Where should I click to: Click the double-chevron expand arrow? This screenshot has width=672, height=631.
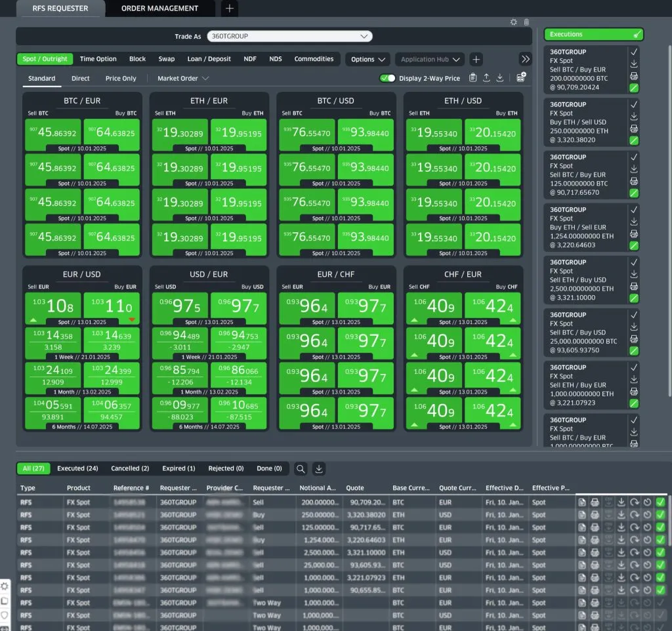[x=525, y=59]
